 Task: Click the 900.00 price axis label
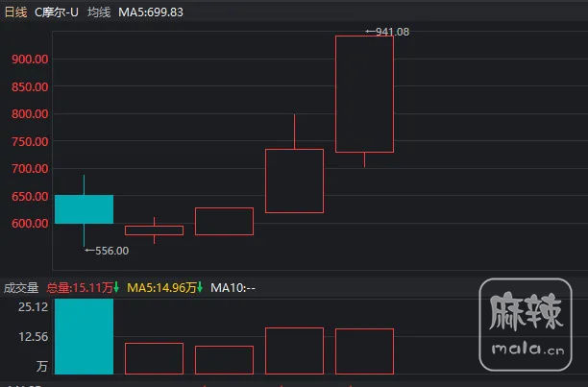pos(29,59)
